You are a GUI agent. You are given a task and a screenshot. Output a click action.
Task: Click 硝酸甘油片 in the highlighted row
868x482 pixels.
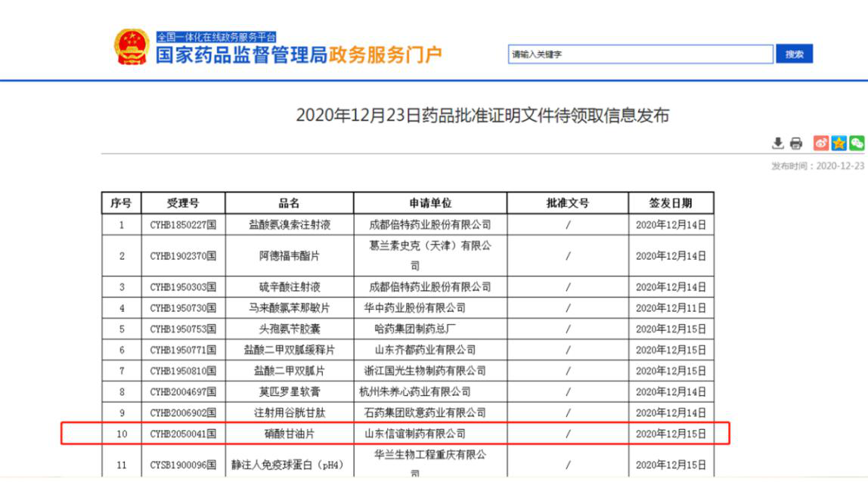290,434
